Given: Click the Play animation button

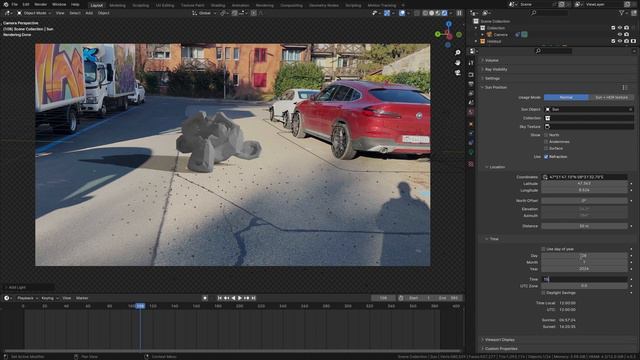Looking at the screenshot, I should pyautogui.click(x=240, y=298).
